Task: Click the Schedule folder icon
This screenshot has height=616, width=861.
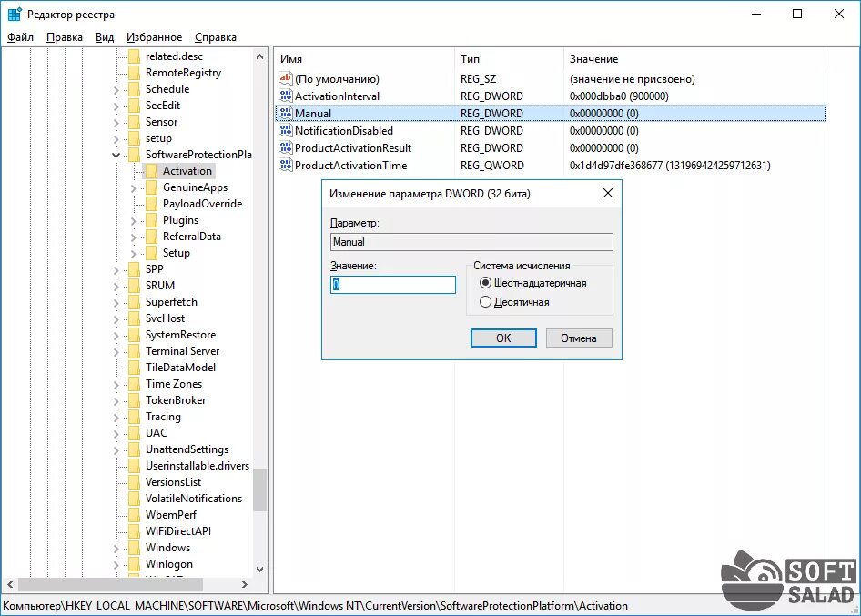Action: (134, 89)
